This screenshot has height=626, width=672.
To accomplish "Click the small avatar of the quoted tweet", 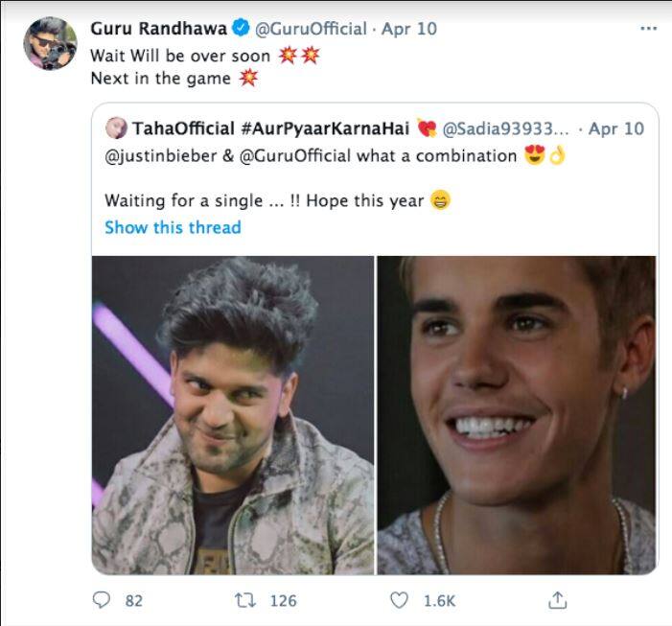I will click(x=116, y=129).
